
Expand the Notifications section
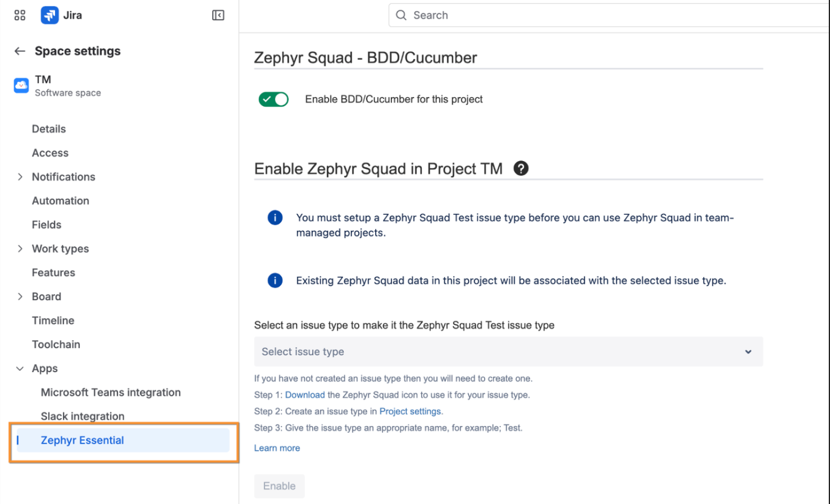(20, 177)
